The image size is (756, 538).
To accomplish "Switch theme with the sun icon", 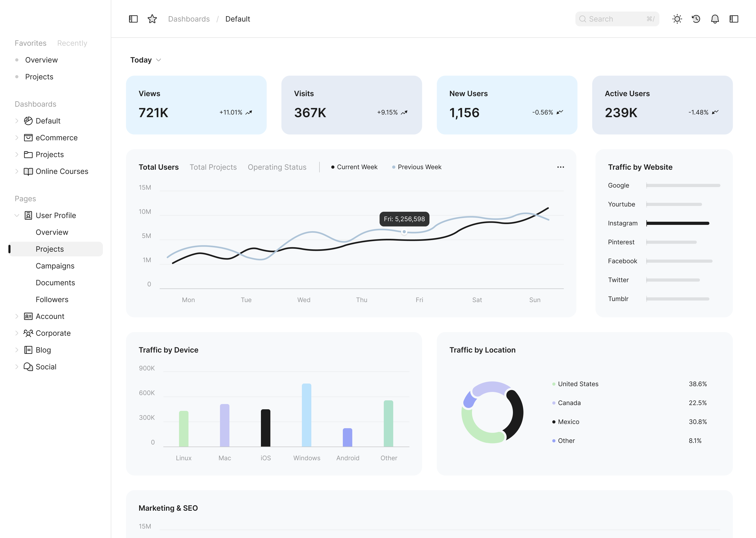I will (x=677, y=19).
